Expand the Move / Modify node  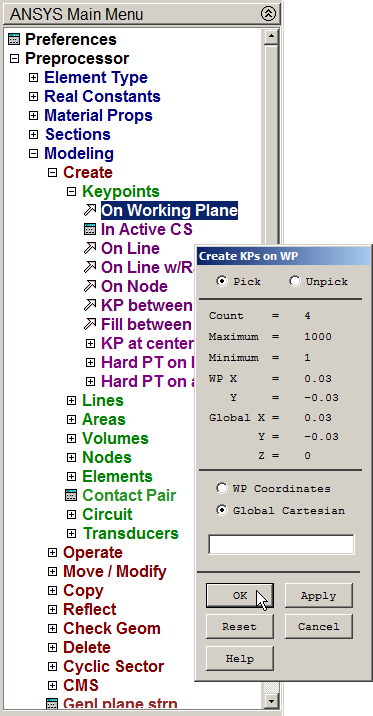click(53, 571)
